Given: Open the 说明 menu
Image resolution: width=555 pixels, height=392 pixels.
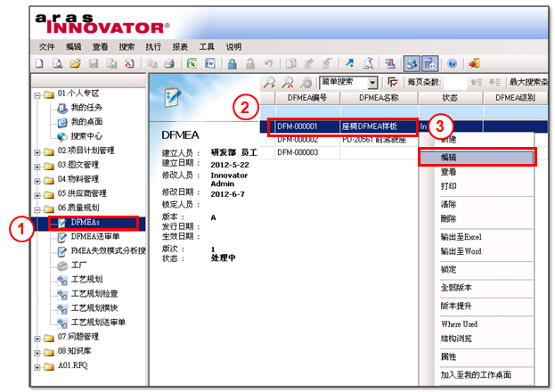Looking at the screenshot, I should coord(233,46).
